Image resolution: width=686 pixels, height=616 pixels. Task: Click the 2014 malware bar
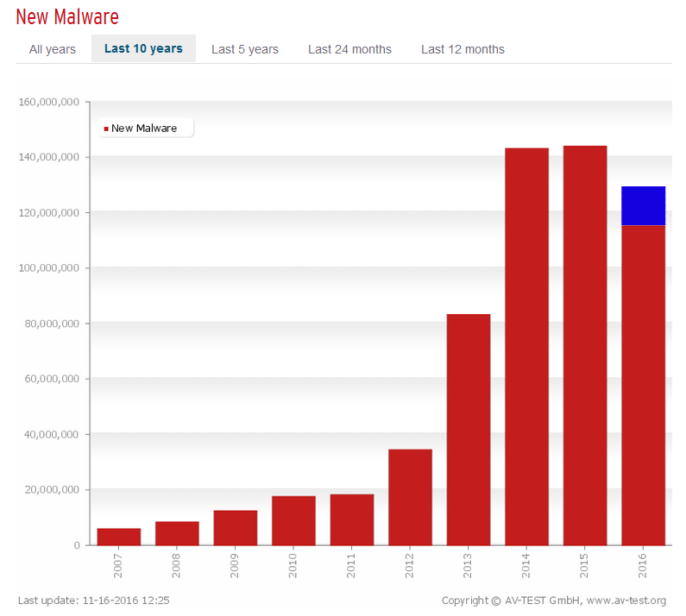pyautogui.click(x=526, y=347)
